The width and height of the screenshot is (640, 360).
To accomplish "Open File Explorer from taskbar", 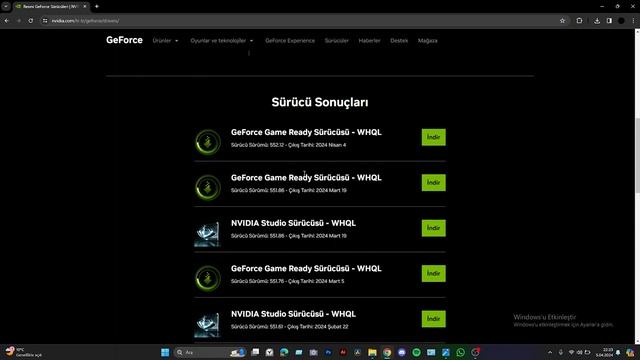I will (x=372, y=352).
